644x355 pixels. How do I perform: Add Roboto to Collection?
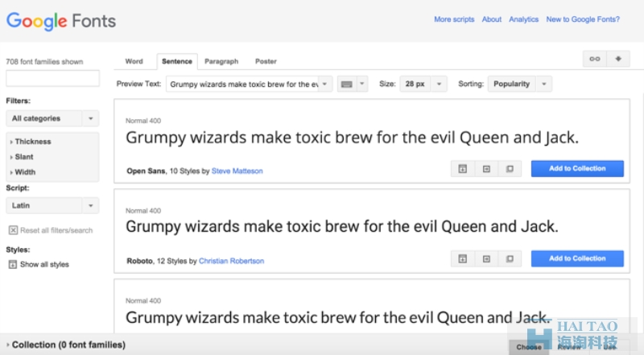tap(577, 258)
